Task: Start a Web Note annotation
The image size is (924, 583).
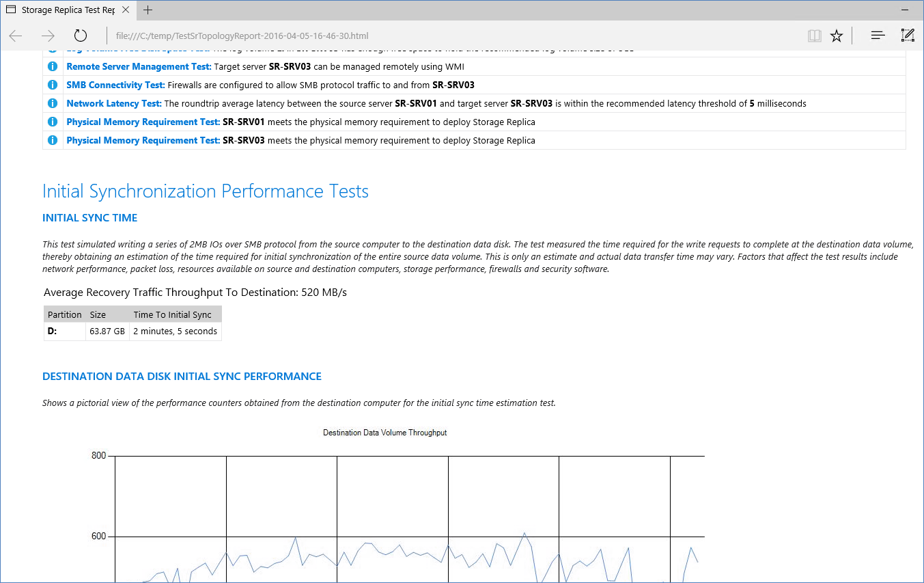Action: 908,35
